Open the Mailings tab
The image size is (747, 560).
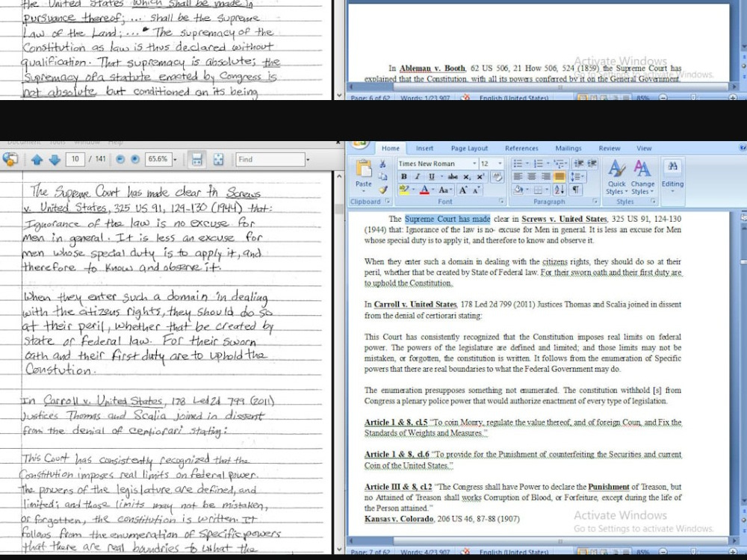(568, 148)
